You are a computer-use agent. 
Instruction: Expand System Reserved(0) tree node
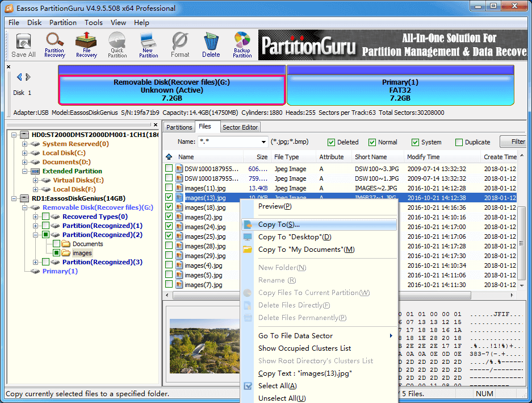click(24, 144)
